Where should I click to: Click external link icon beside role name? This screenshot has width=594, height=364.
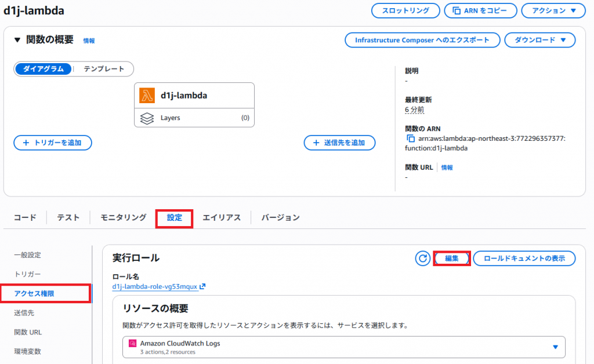pyautogui.click(x=202, y=287)
